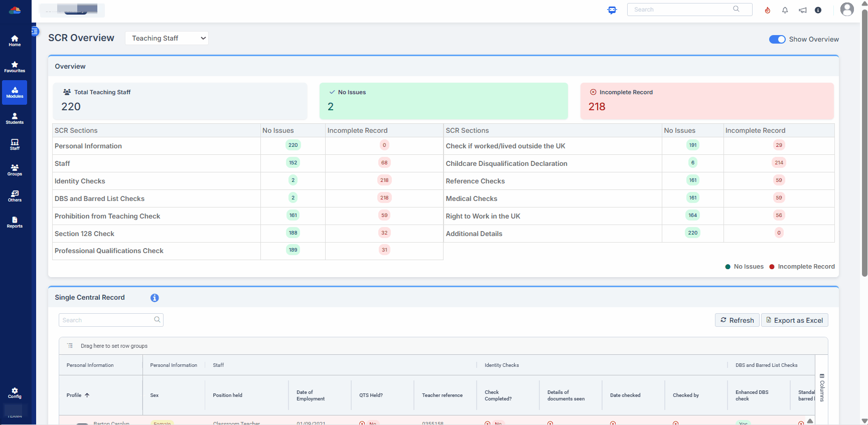The width and height of the screenshot is (868, 425).
Task: Open the Reports sidebar section
Action: [15, 222]
